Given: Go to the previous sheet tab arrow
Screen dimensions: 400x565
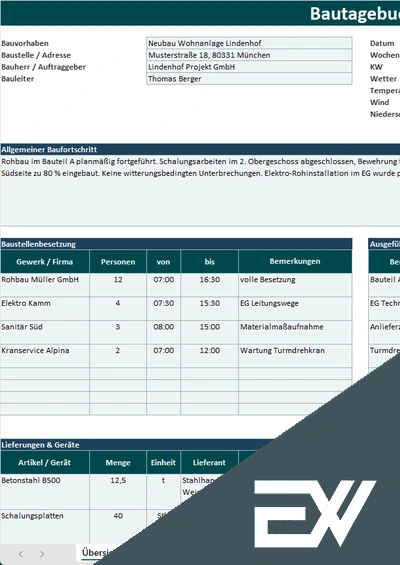Looking at the screenshot, I should 21,554.
